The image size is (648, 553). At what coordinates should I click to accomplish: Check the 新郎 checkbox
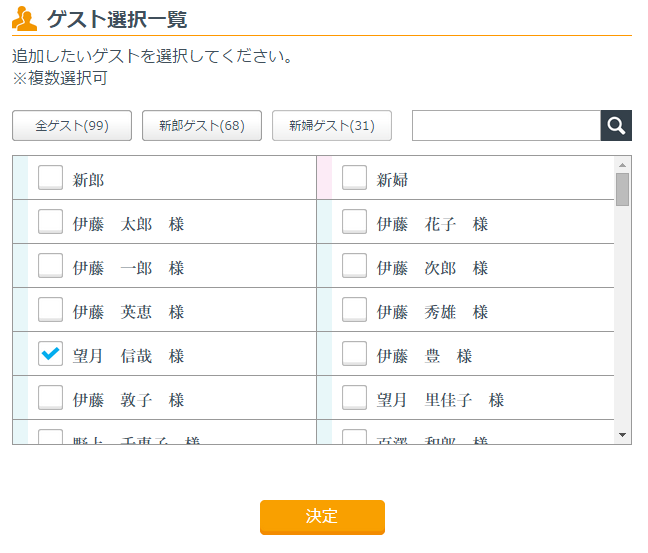click(50, 178)
